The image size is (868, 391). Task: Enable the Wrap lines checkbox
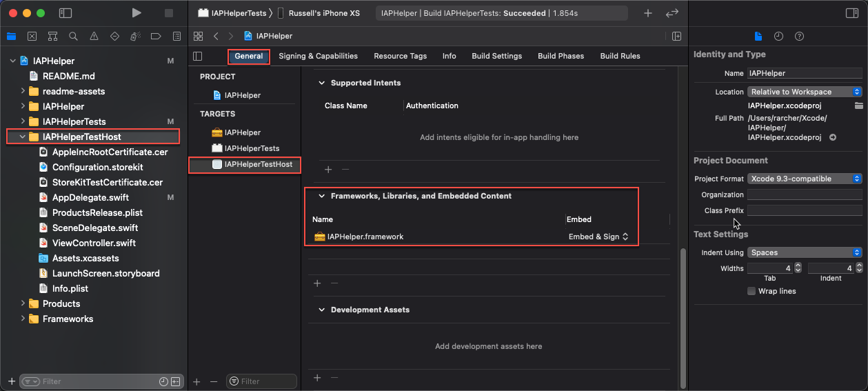(751, 291)
